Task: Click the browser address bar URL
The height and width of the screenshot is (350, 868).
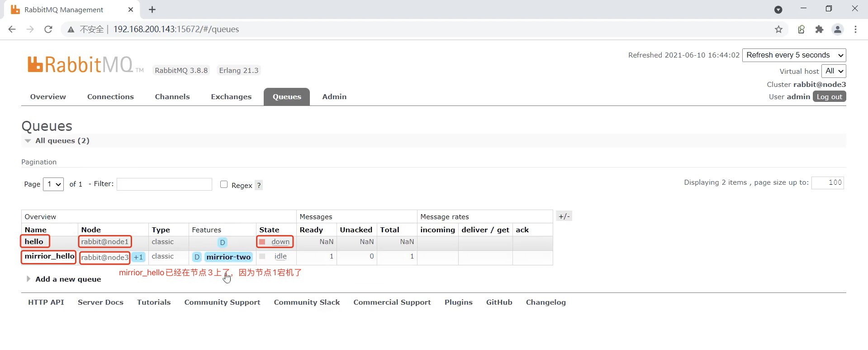Action: pos(176,29)
